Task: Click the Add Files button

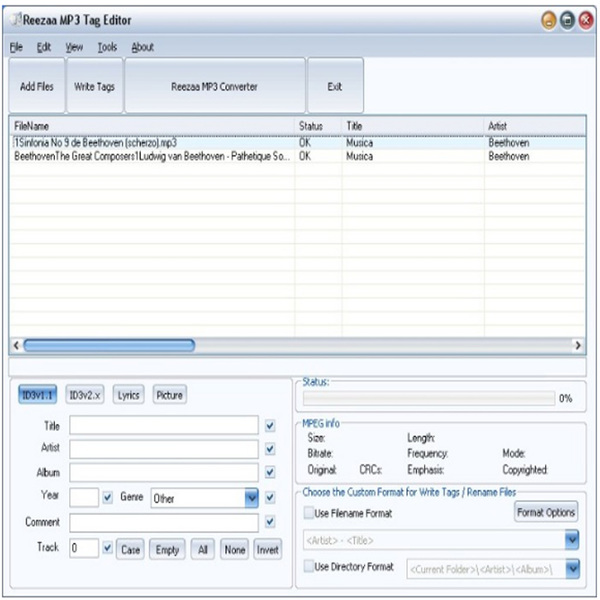Action: click(x=37, y=86)
